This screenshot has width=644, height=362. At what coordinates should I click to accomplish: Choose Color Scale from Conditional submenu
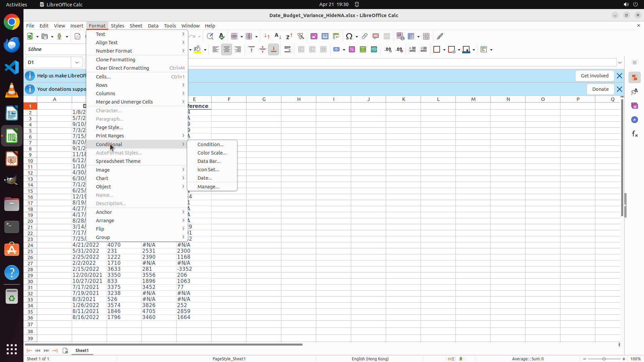[212, 153]
